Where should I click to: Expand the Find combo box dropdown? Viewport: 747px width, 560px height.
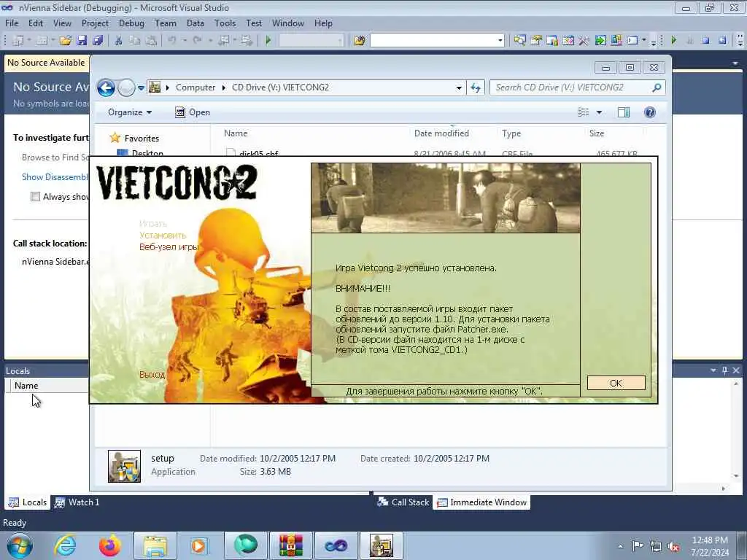click(x=500, y=41)
